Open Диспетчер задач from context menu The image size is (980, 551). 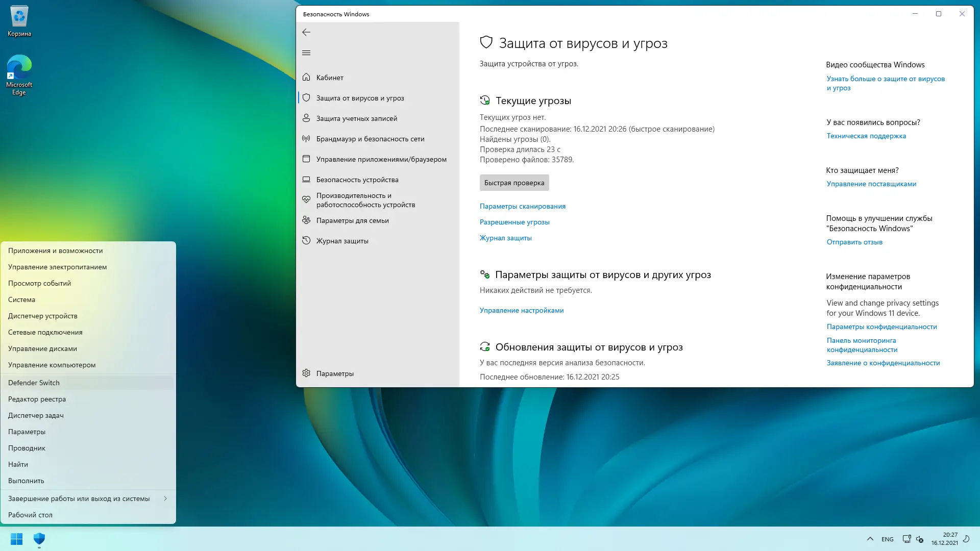(x=36, y=415)
